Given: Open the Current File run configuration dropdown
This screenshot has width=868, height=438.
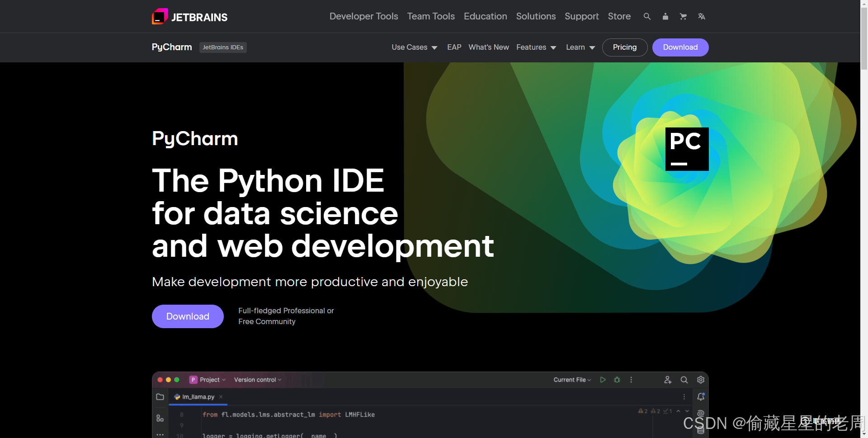Looking at the screenshot, I should point(572,380).
